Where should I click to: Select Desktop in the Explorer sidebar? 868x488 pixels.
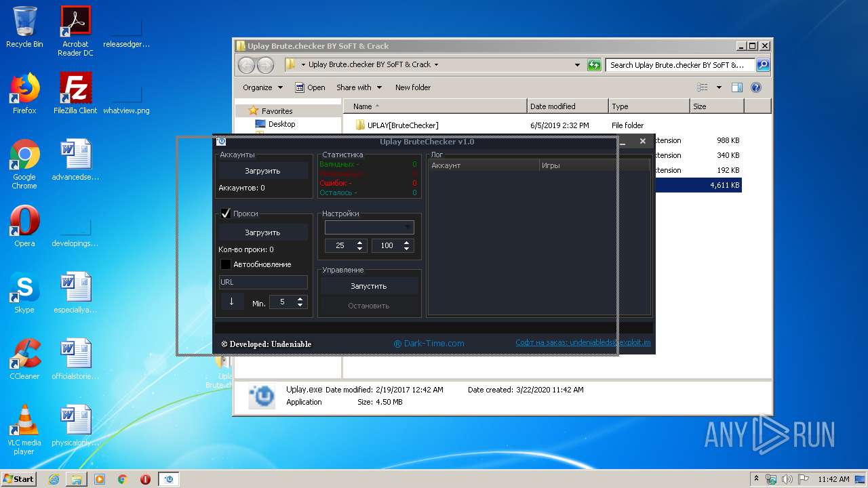coord(275,124)
